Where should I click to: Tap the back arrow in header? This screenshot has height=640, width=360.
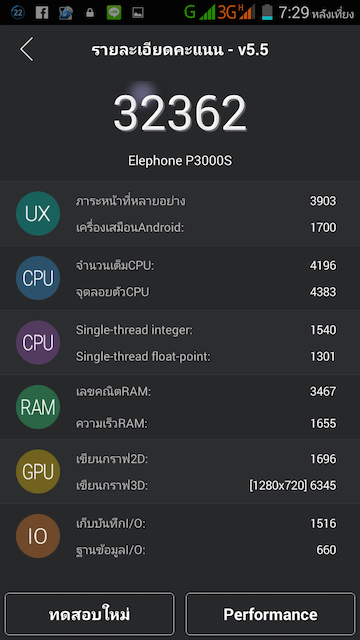coord(27,49)
